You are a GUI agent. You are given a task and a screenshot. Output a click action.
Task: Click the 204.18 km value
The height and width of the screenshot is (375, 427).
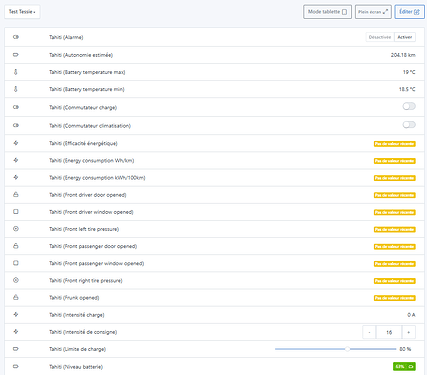click(x=403, y=55)
